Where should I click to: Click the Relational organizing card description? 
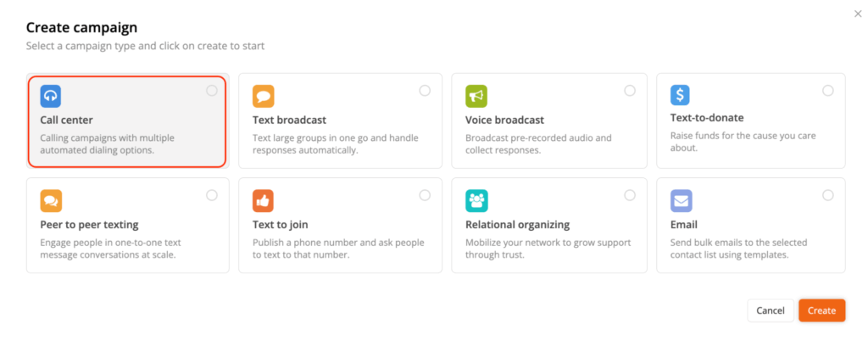[548, 249]
